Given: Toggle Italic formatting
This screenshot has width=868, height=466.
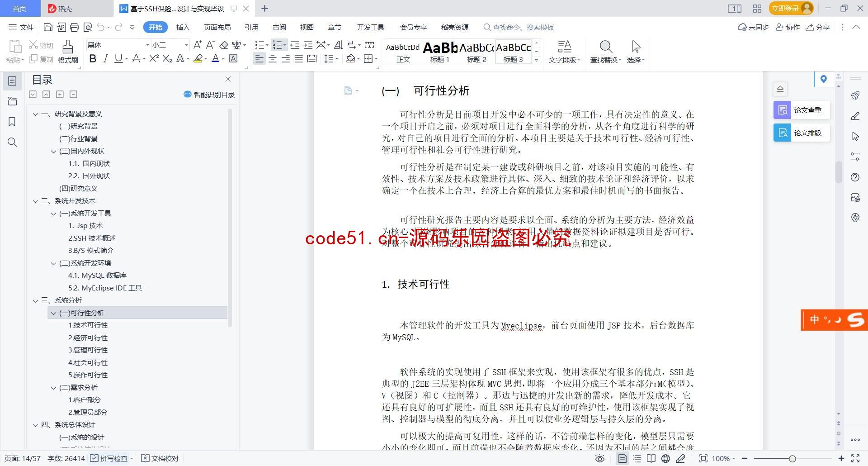Looking at the screenshot, I should point(105,58).
